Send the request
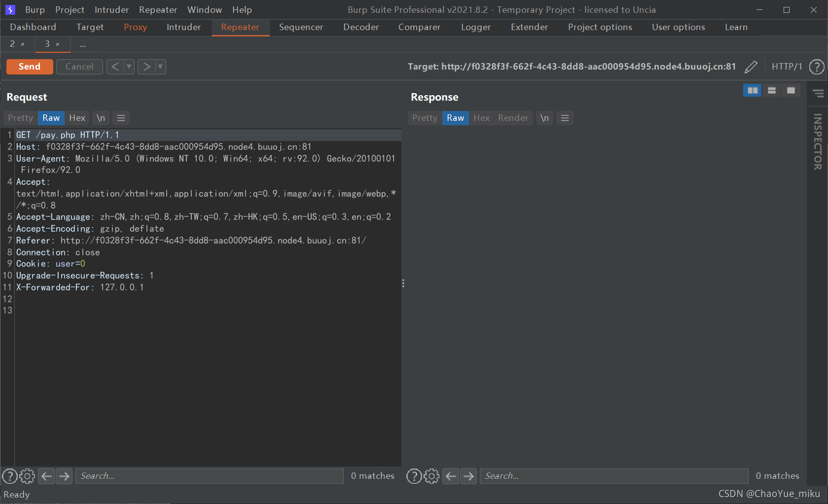 click(x=30, y=67)
